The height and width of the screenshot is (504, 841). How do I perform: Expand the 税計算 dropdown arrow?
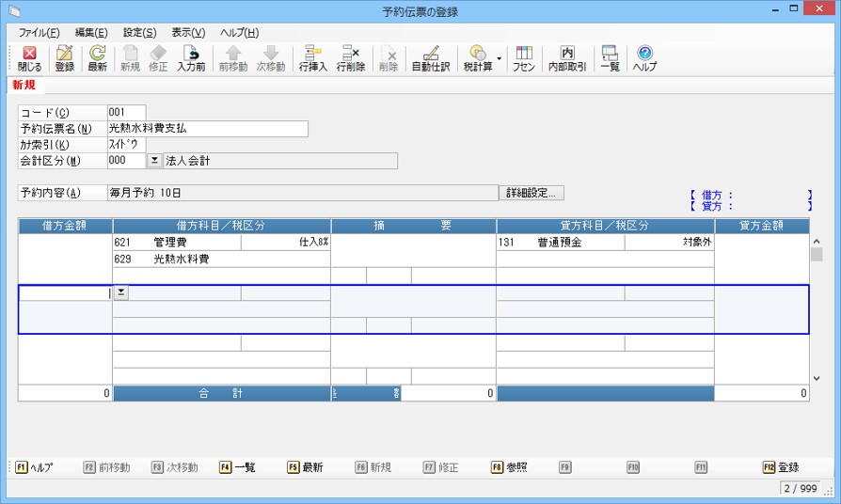pyautogui.click(x=499, y=58)
